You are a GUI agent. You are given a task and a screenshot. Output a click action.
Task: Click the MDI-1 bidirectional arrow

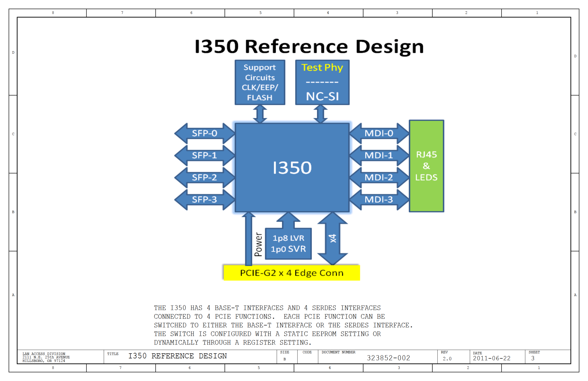tap(379, 155)
